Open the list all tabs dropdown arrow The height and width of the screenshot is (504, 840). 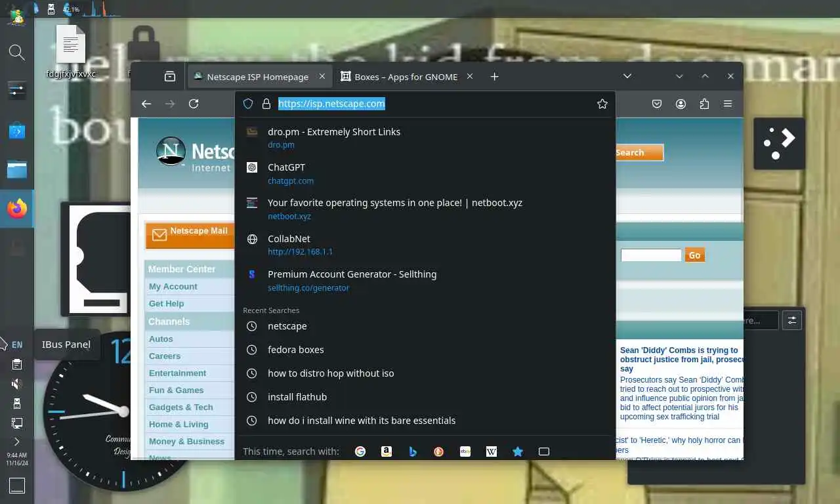627,76
